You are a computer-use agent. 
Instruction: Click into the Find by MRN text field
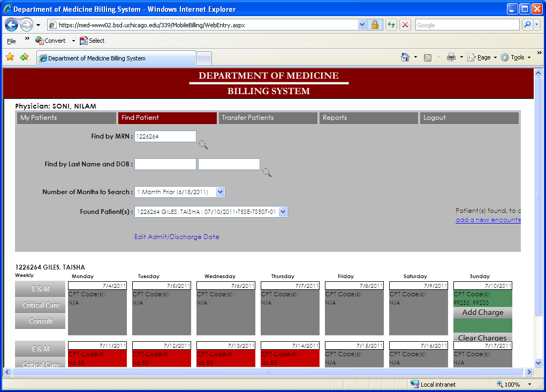coord(165,136)
